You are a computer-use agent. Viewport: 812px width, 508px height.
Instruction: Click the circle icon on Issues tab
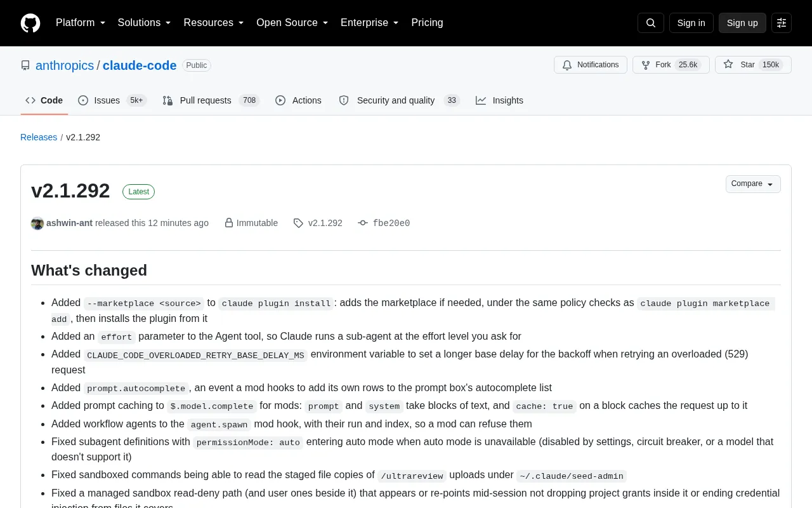[83, 100]
